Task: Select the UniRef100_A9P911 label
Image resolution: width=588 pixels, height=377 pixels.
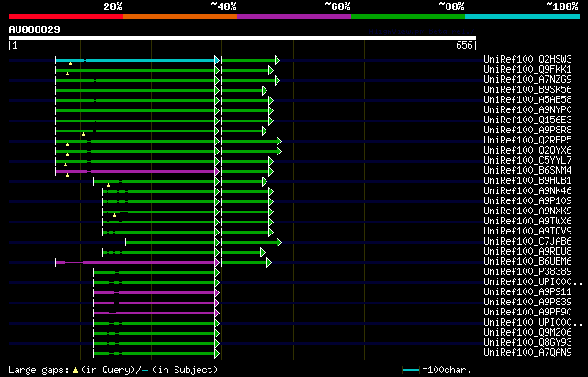Action: (527, 292)
